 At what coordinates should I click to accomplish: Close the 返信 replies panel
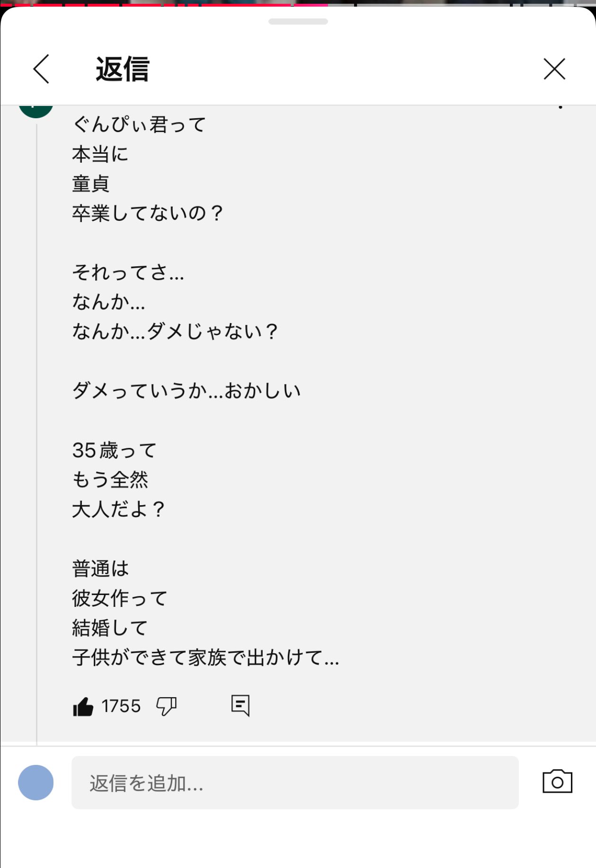554,69
